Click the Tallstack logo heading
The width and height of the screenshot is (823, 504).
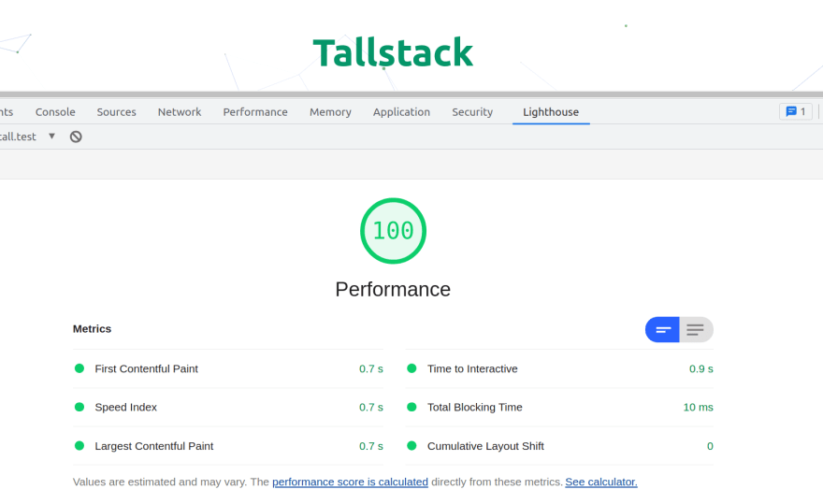[x=393, y=52]
